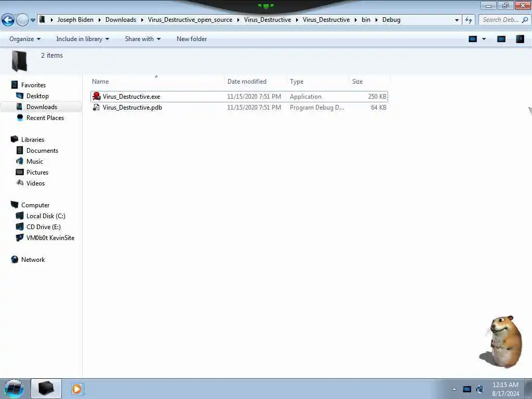
Task: Open Downloads in the navigation pane
Action: coord(42,107)
